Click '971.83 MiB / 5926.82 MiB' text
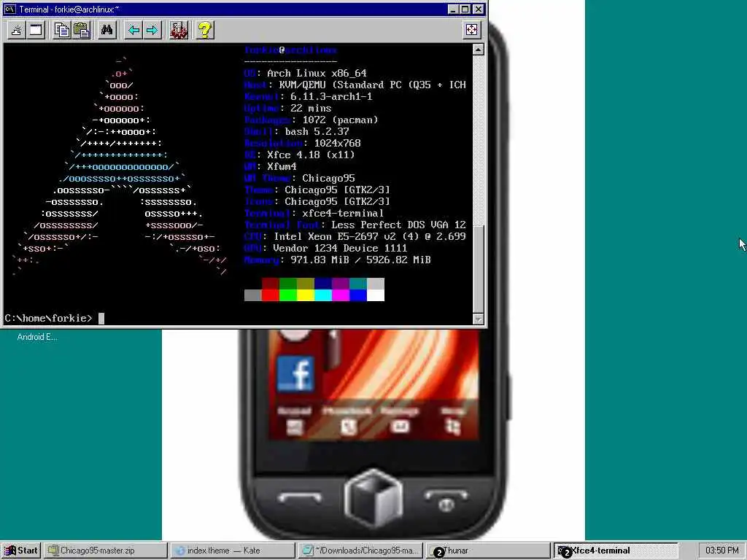 360,260
